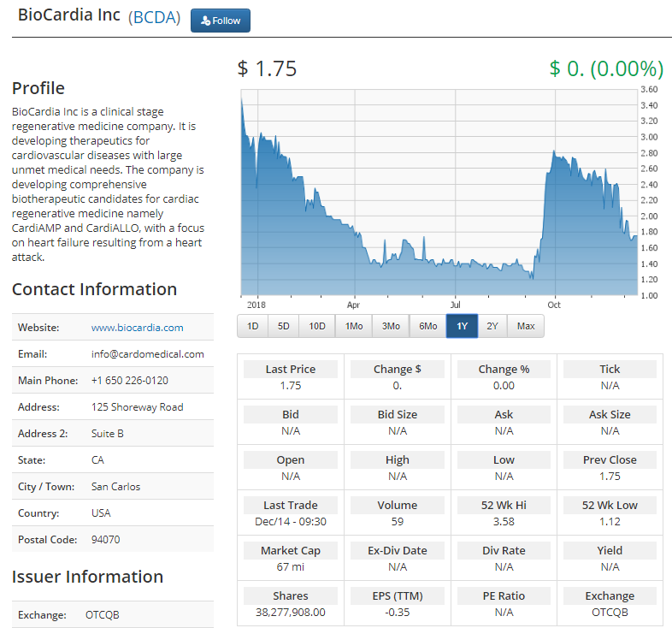Screen dimensions: 672x628
Task: Open www.biocardia.com website link
Action: tap(137, 328)
